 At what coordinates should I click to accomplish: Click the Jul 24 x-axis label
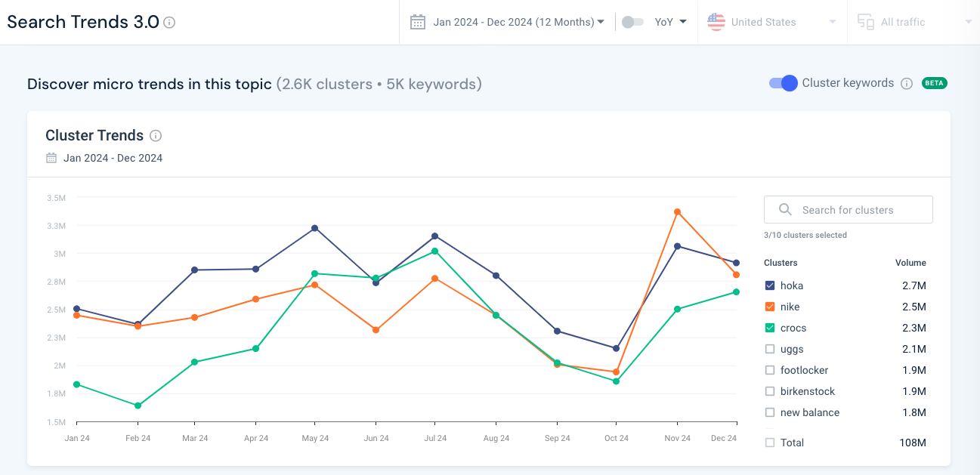[436, 438]
